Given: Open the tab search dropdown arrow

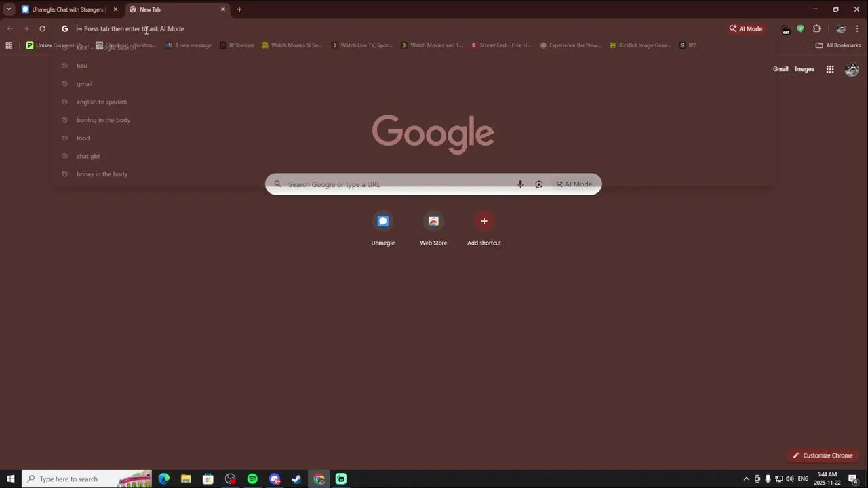Looking at the screenshot, I should (x=9, y=9).
